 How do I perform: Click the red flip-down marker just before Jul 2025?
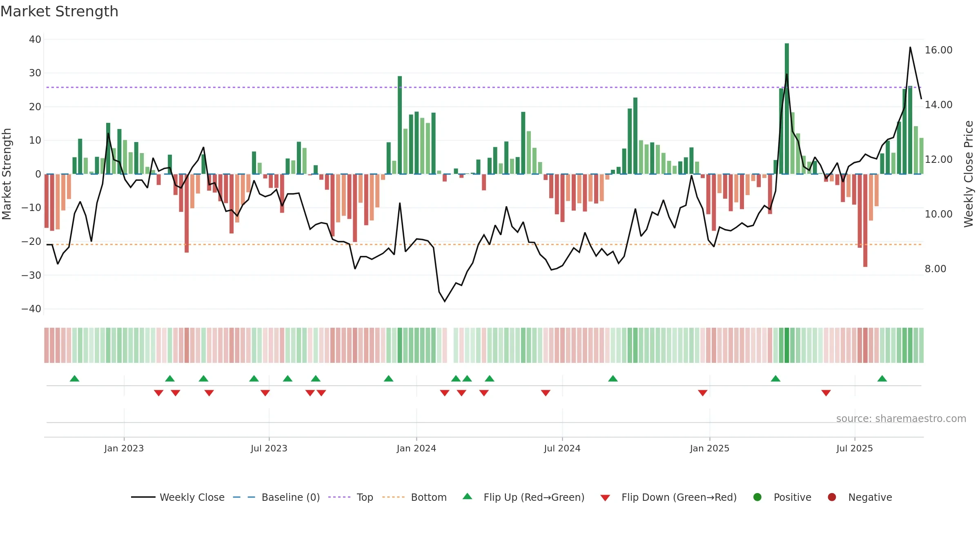click(x=826, y=393)
